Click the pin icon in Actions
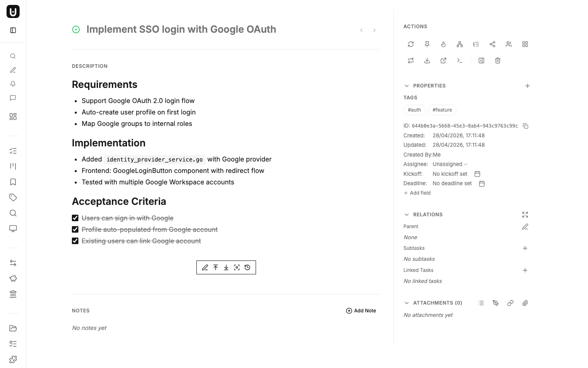The height and width of the screenshot is (368, 588). [427, 44]
